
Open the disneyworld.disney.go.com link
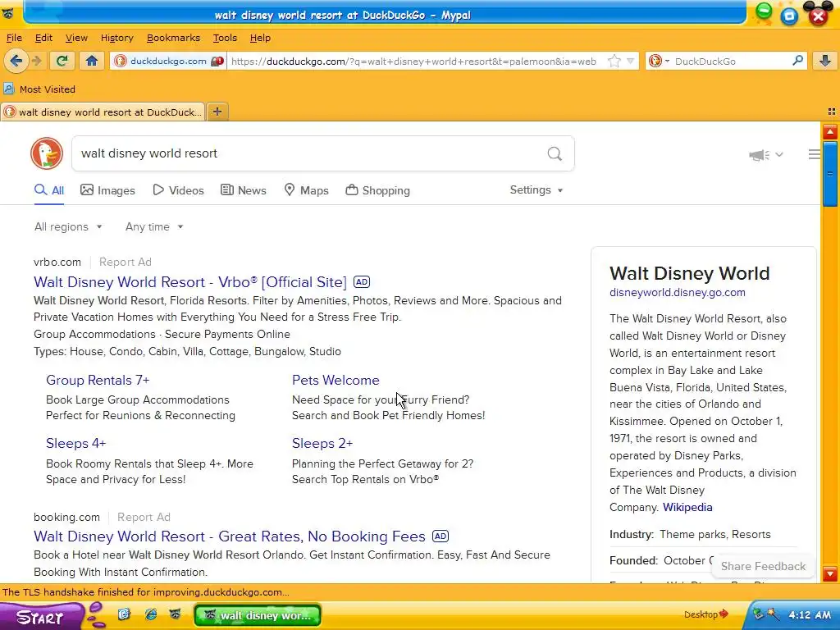677,293
